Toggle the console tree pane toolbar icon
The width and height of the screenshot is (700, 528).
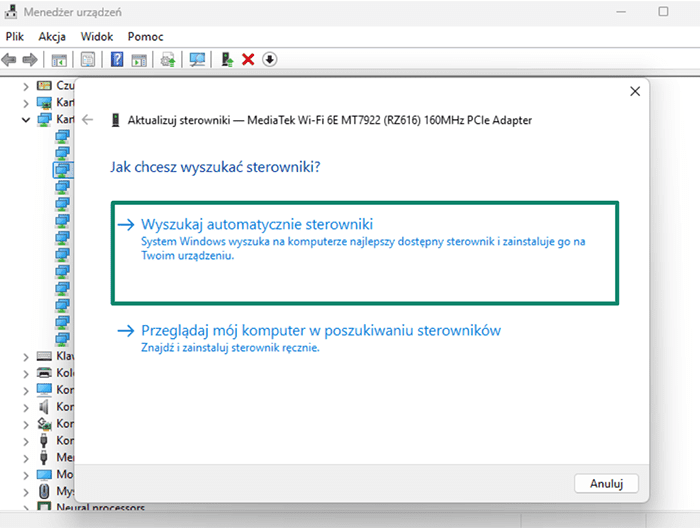[59, 60]
